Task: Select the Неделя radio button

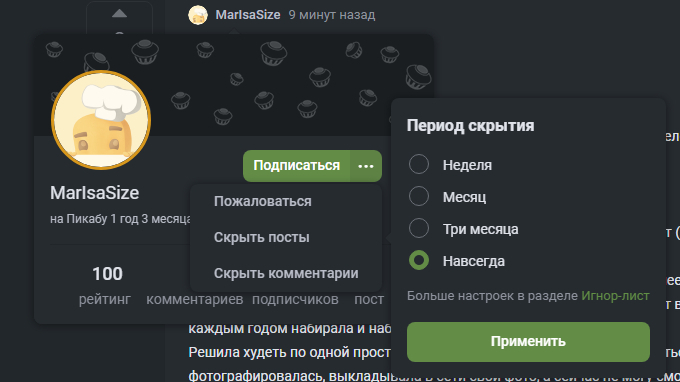Action: click(419, 165)
